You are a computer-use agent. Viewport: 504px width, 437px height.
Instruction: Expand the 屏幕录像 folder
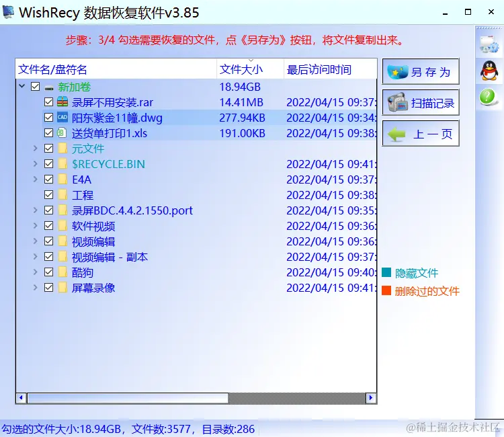(36, 287)
